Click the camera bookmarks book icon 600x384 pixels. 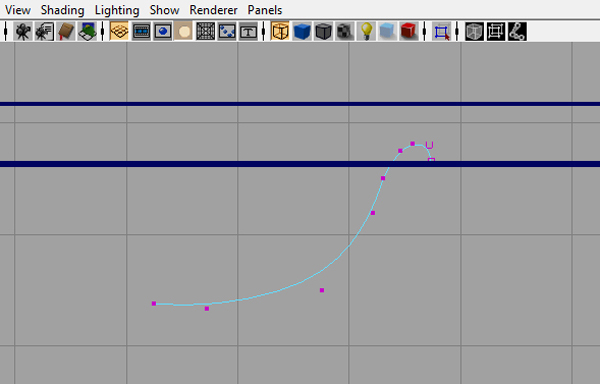coord(65,31)
